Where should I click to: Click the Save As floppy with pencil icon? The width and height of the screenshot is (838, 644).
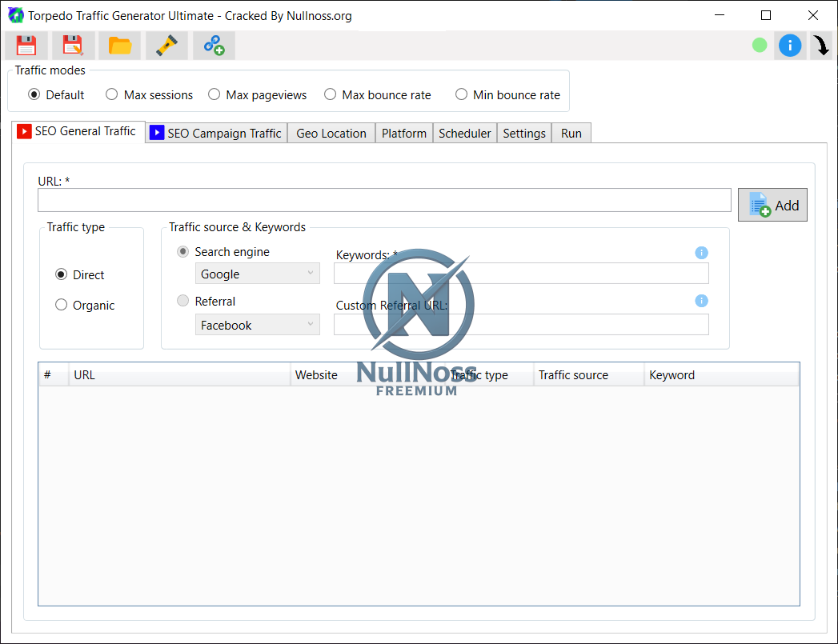point(73,46)
